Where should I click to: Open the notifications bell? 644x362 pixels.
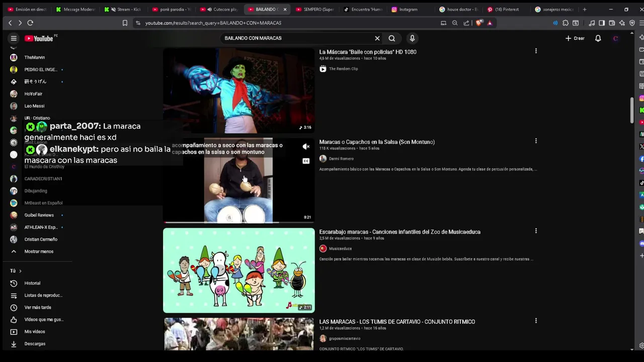pos(598,38)
